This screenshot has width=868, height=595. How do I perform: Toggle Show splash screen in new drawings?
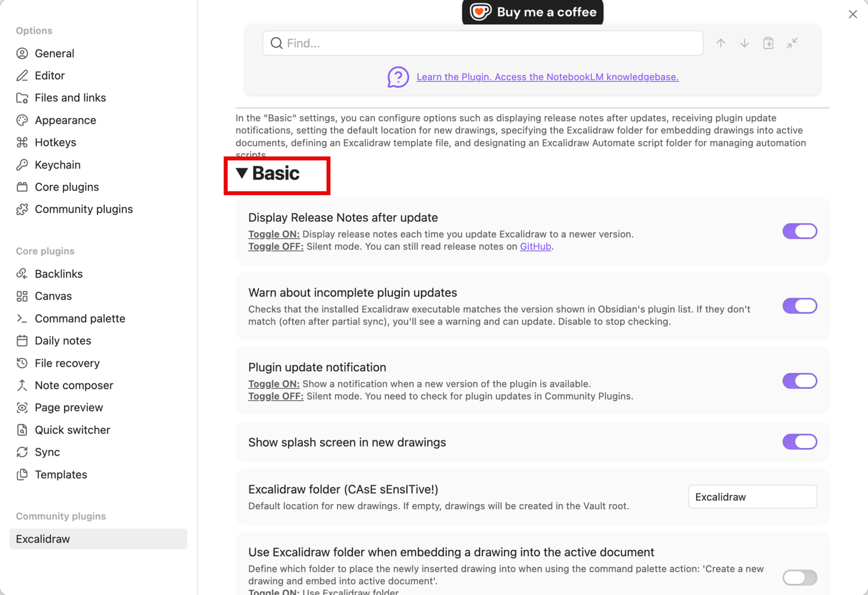click(x=800, y=442)
